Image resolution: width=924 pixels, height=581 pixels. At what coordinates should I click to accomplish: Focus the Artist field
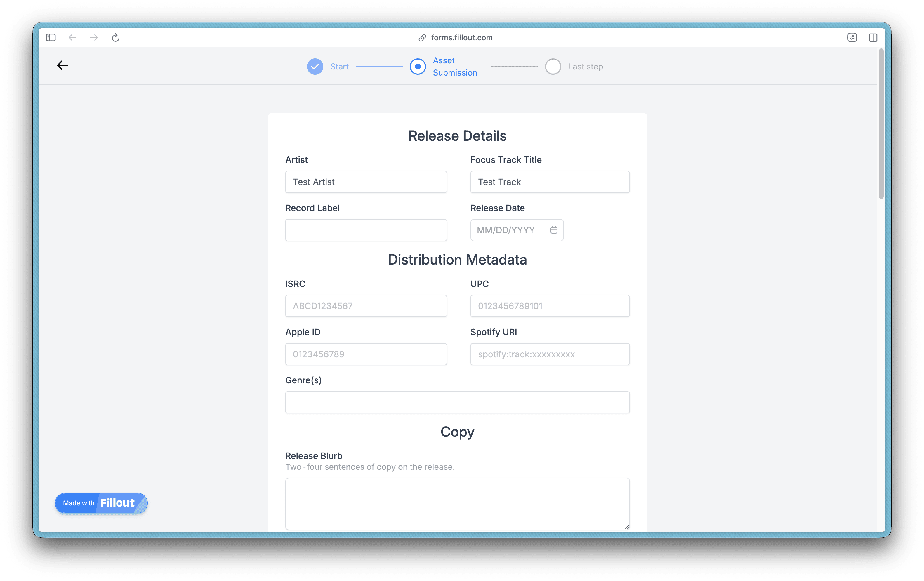click(366, 182)
